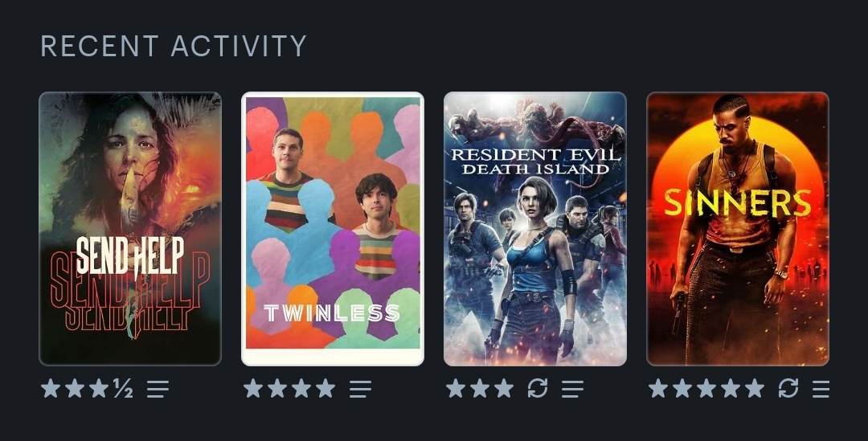Open the Recent Activity section heading
Screen dimensions: 868x441
174,46
